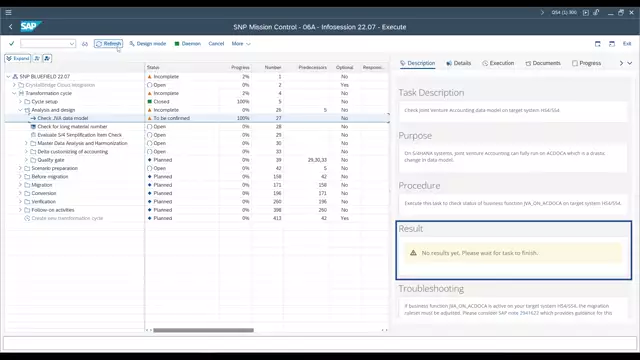Viewport: 640px width, 360px height.
Task: Switch to the Documents tab
Action: 543,63
